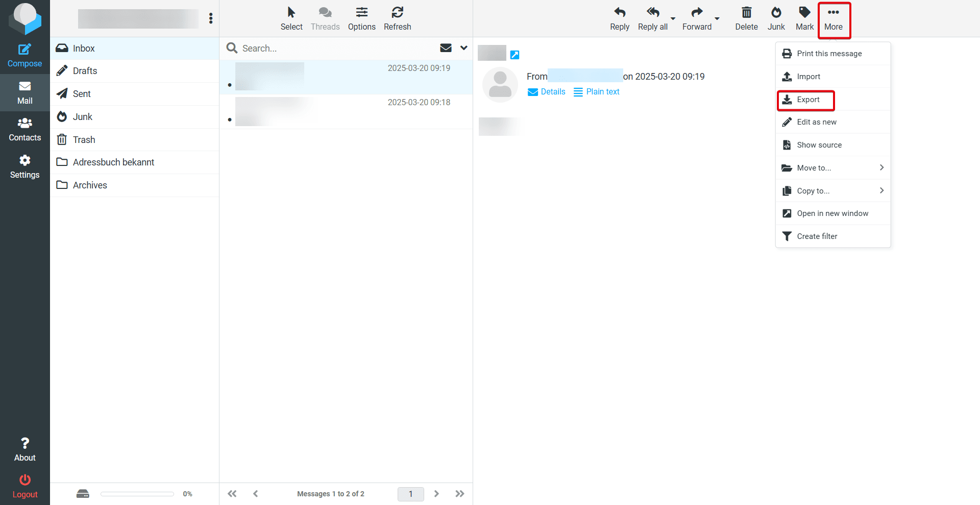The height and width of the screenshot is (505, 980).
Task: Open the Mark message menu
Action: click(x=804, y=18)
